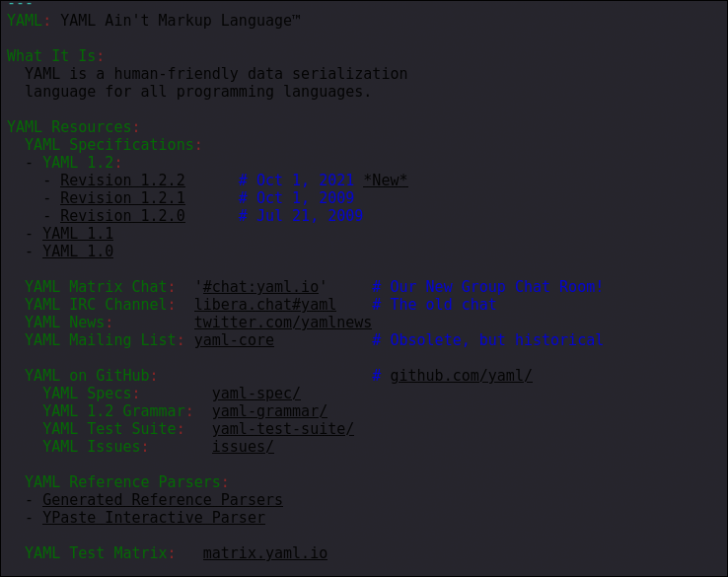Viewport: 728px width, 577px height.
Task: Open the Generated Reference Parsers link
Action: click(x=163, y=500)
